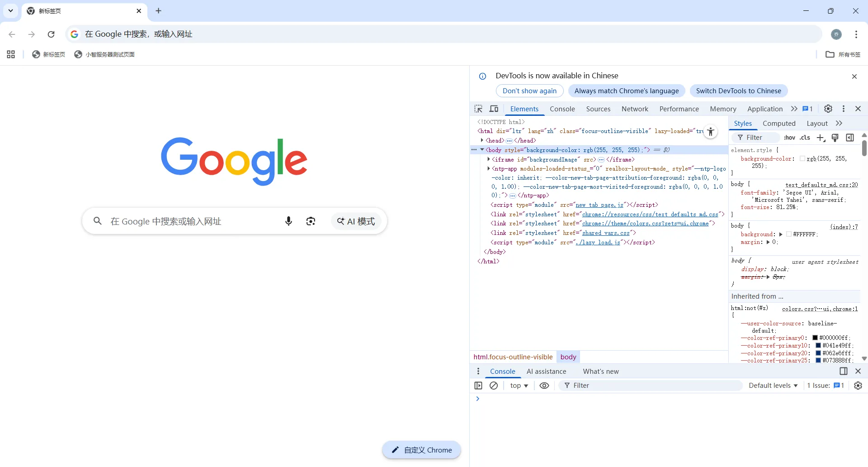Search by image with Google Lens icon
Image resolution: width=868 pixels, height=467 pixels.
click(x=311, y=221)
